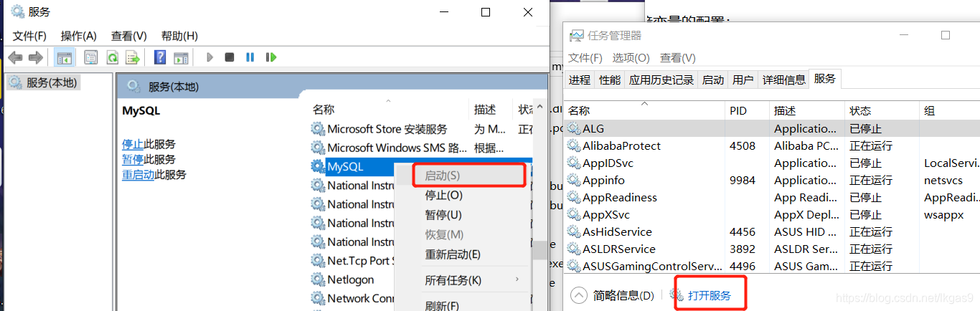This screenshot has height=311, width=980.
Task: Select the 服务 tab in Task Manager
Action: (825, 79)
